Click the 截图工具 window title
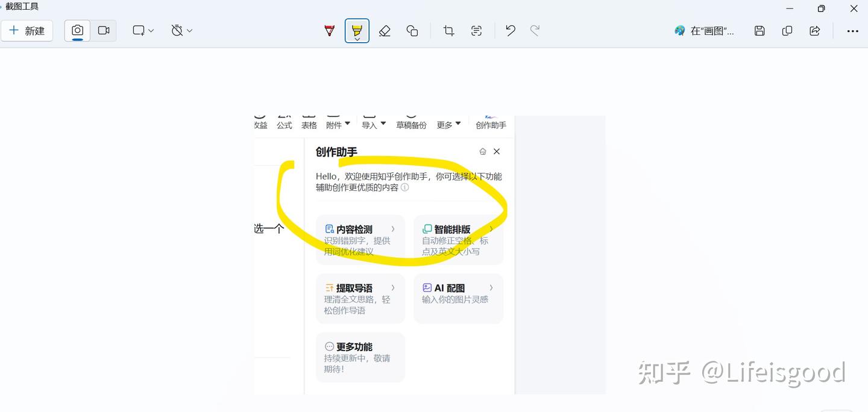Viewport: 868px width, 412px height. point(22,7)
